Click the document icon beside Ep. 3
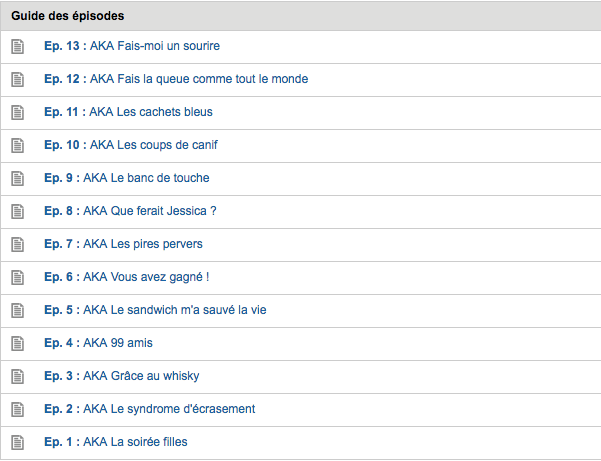 [17, 376]
